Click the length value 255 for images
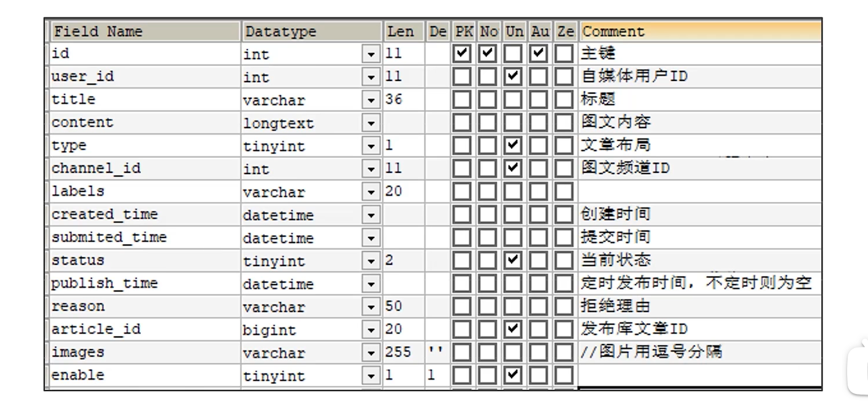 [x=398, y=352]
